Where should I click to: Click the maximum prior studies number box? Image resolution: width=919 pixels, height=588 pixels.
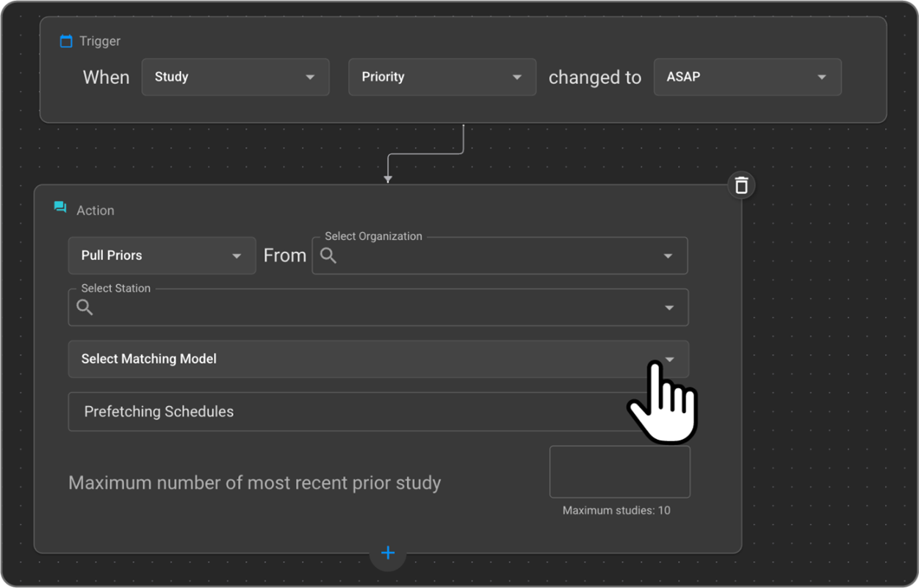tap(619, 471)
